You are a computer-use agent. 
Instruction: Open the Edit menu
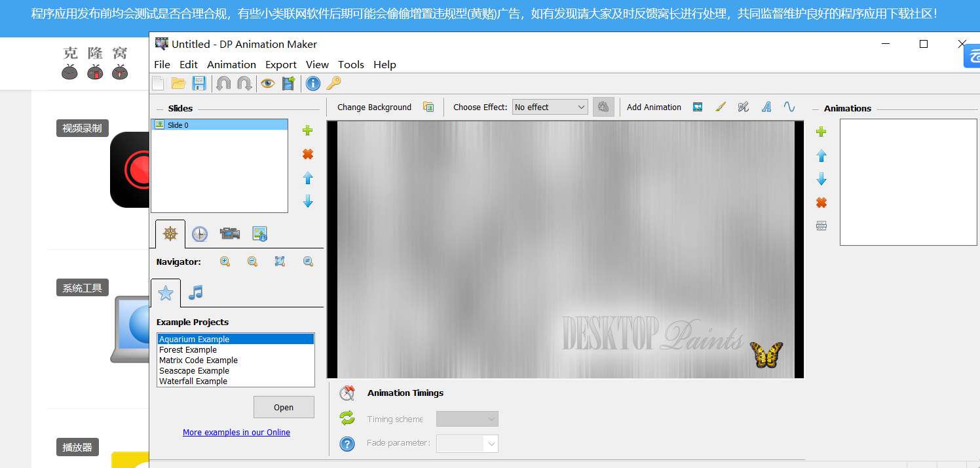tap(189, 64)
